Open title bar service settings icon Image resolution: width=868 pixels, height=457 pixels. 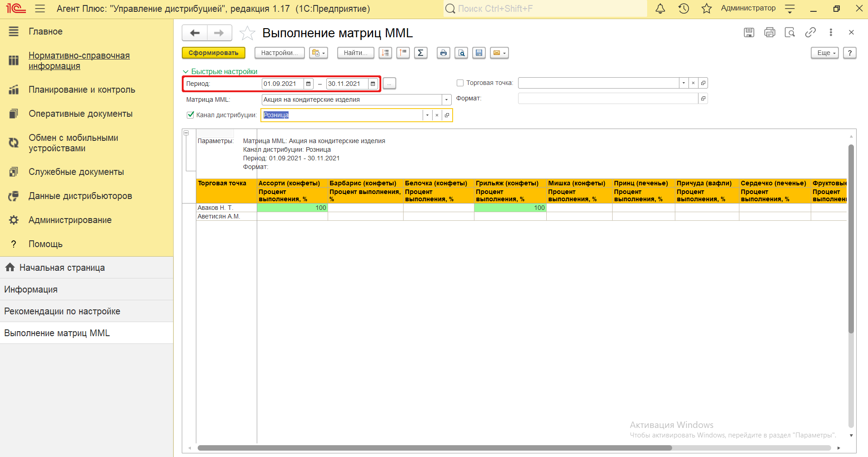click(790, 9)
